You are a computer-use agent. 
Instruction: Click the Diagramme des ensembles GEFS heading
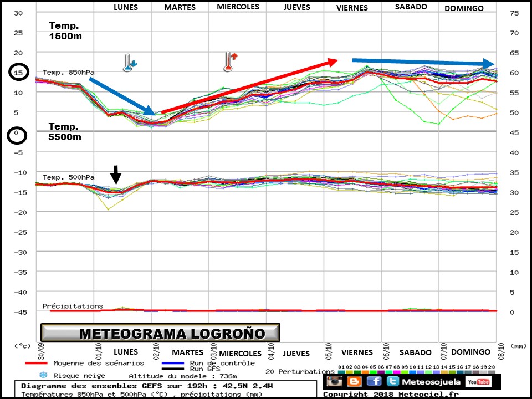pyautogui.click(x=147, y=386)
